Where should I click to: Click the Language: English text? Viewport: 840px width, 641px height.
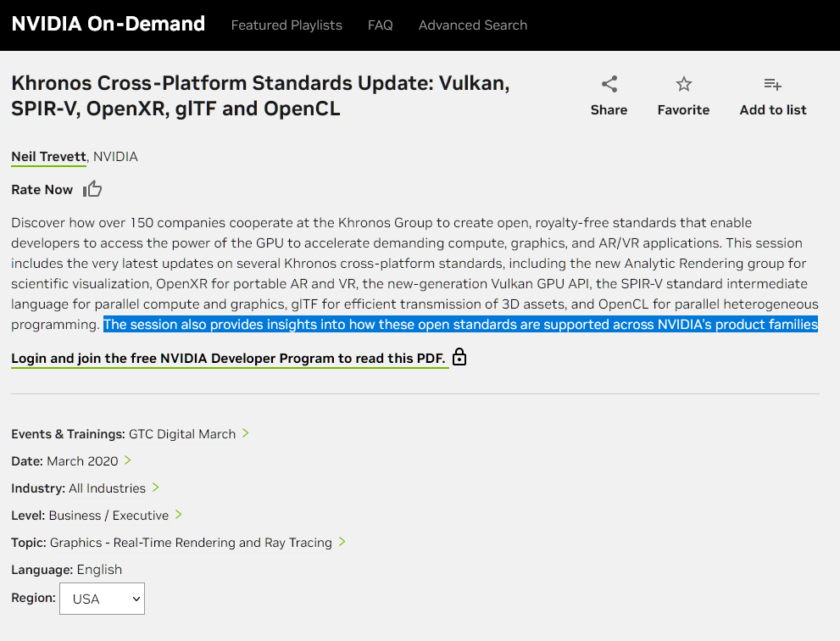pos(66,570)
